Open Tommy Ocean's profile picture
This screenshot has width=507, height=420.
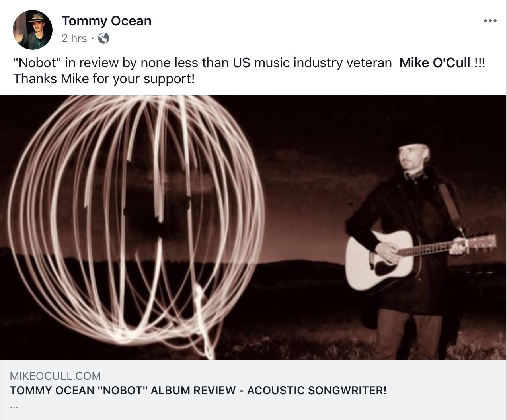click(x=33, y=30)
